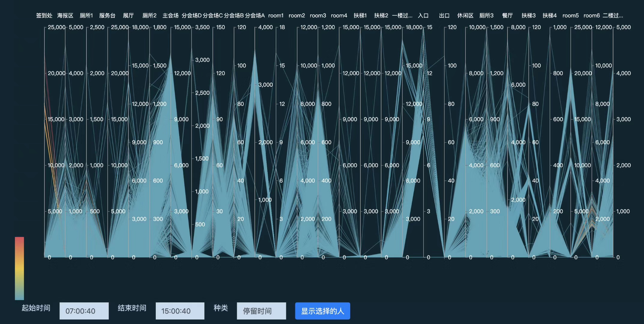644x324 pixels.
Task: Click the 入口 axis label
Action: 423,16
